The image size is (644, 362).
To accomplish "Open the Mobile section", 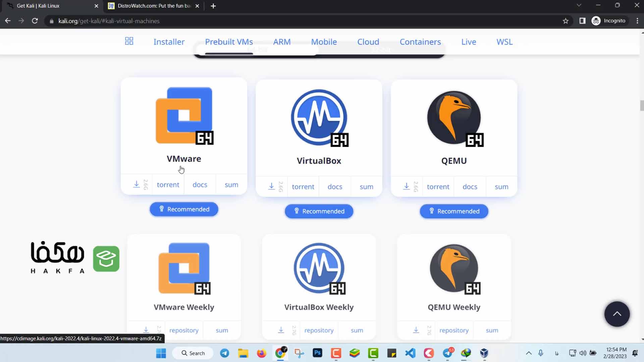I will (x=324, y=42).
